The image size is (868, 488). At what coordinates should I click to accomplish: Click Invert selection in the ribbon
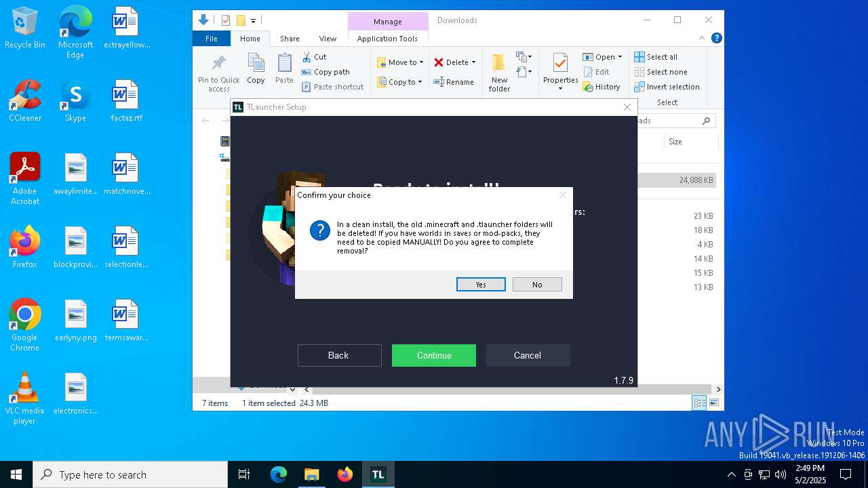tap(667, 87)
